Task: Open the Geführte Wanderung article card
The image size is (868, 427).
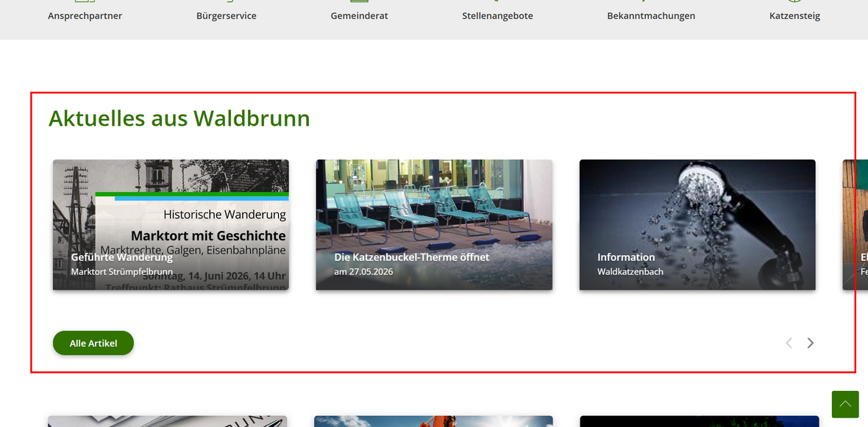Action: (x=171, y=225)
